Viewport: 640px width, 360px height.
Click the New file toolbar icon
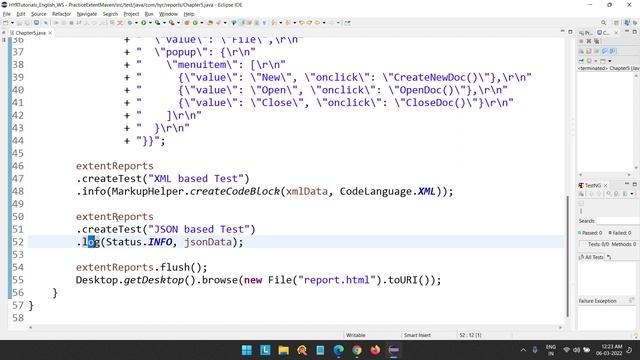(5, 22)
